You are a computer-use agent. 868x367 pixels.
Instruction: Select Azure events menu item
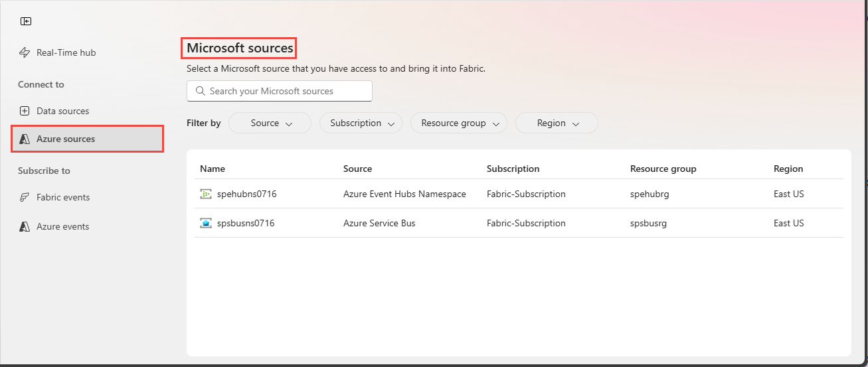62,226
